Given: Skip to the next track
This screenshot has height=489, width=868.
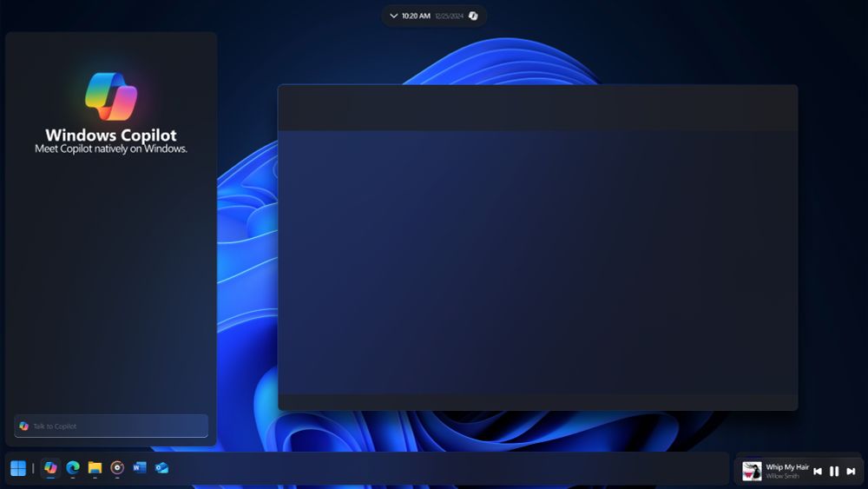Looking at the screenshot, I should point(851,472).
